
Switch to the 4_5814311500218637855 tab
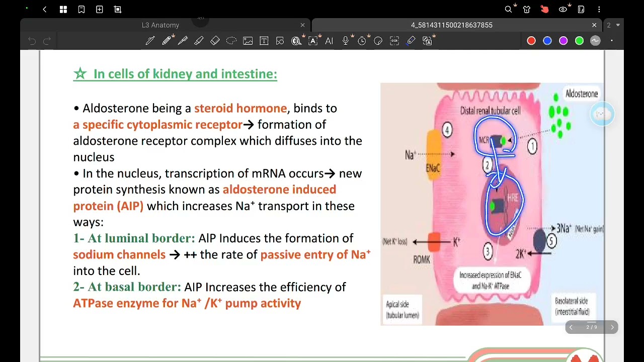pyautogui.click(x=452, y=25)
